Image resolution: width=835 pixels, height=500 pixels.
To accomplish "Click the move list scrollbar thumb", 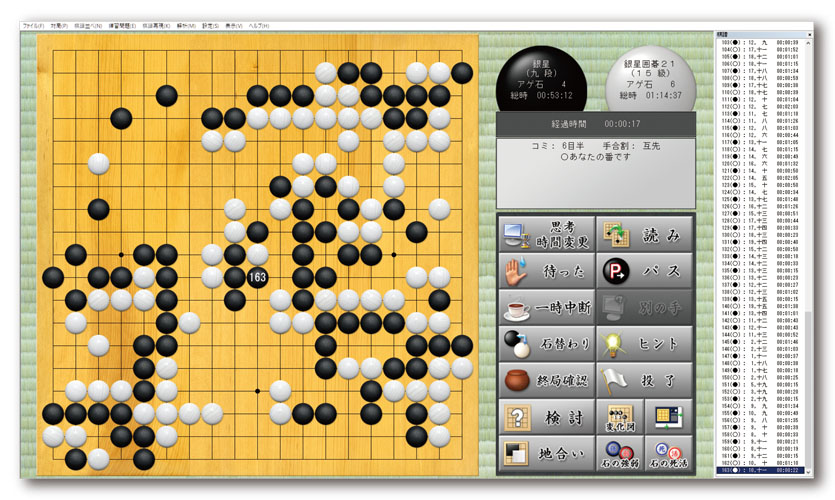I will pyautogui.click(x=809, y=389).
